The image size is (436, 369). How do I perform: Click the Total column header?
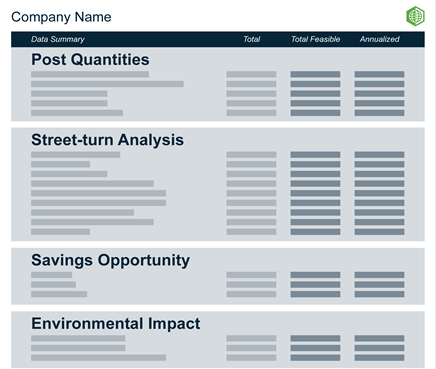251,39
